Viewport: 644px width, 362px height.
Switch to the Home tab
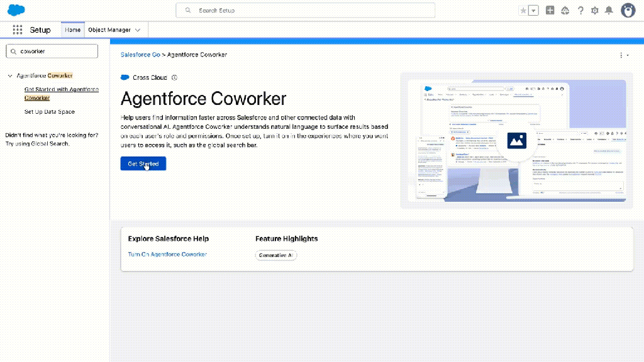tap(72, 30)
